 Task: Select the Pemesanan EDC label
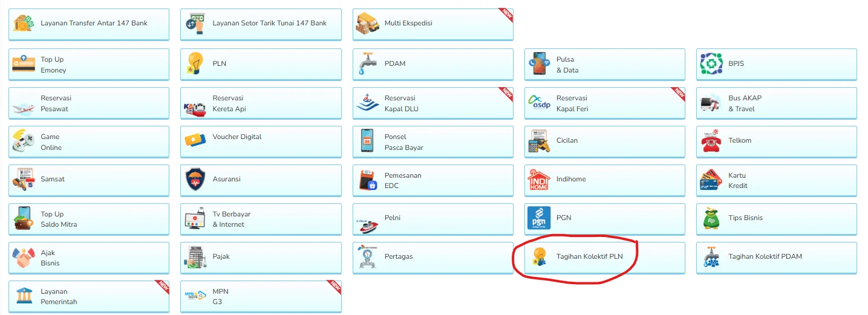pyautogui.click(x=403, y=180)
